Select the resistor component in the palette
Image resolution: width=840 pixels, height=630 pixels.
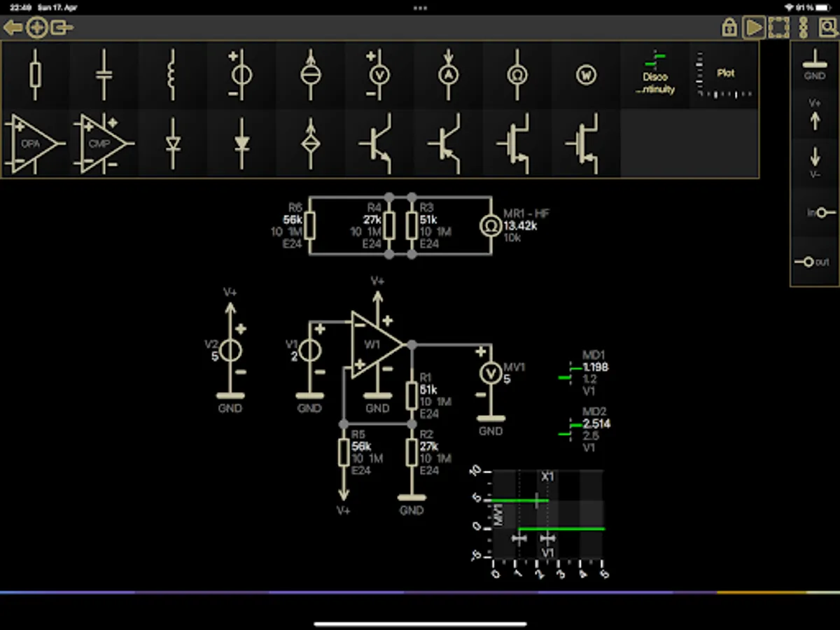tap(35, 74)
